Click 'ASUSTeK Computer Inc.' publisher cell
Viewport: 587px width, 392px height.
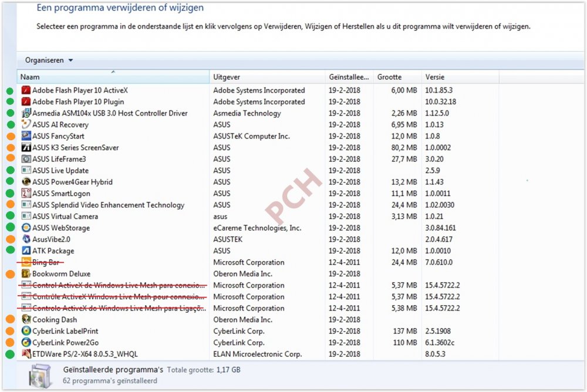tap(252, 136)
